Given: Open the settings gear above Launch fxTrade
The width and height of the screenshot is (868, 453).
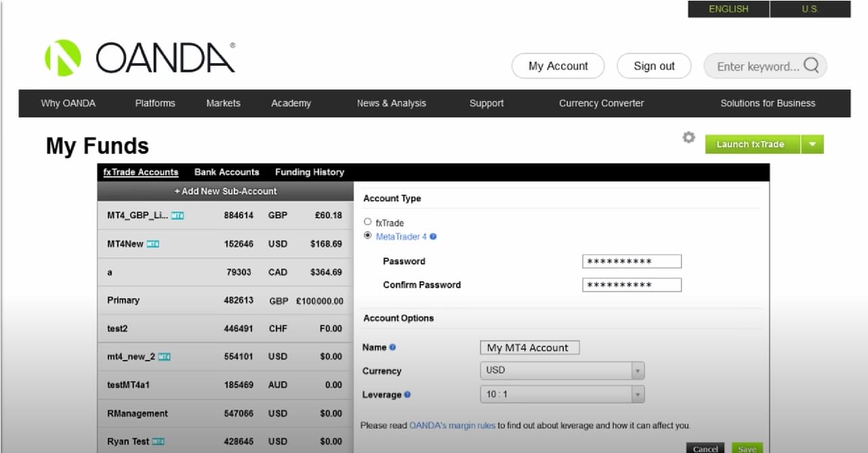Looking at the screenshot, I should tap(688, 137).
